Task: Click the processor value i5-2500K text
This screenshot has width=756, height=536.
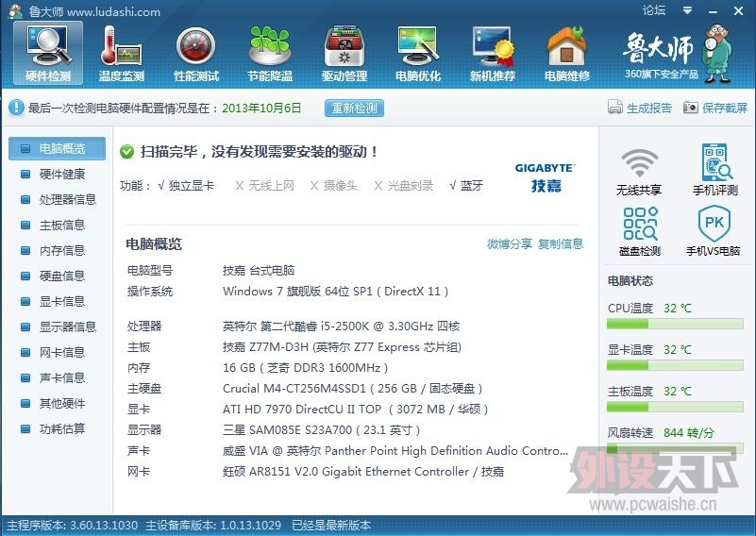Action: coord(341,327)
